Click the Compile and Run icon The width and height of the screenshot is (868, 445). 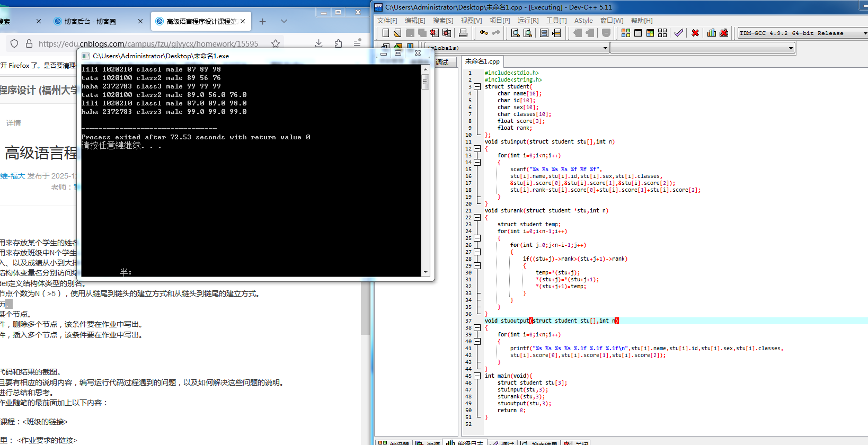click(x=650, y=33)
